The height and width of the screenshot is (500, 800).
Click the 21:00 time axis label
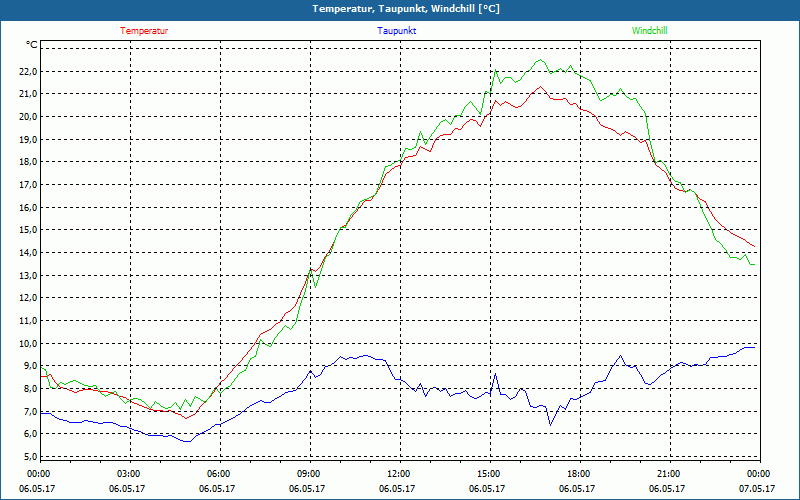(670, 474)
